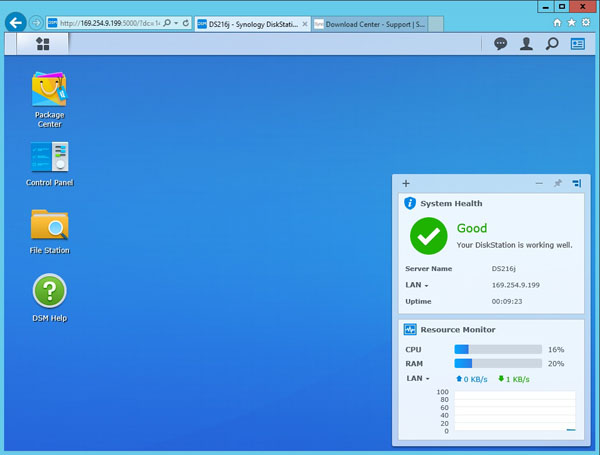Show notifications via the speech bubble icon
Viewport: 600px width, 455px height.
pos(500,44)
